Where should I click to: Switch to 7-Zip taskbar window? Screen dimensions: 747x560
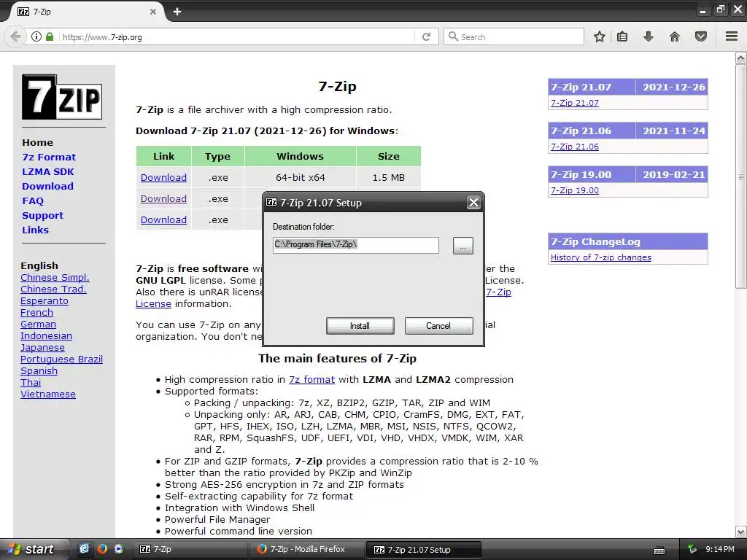click(190, 549)
